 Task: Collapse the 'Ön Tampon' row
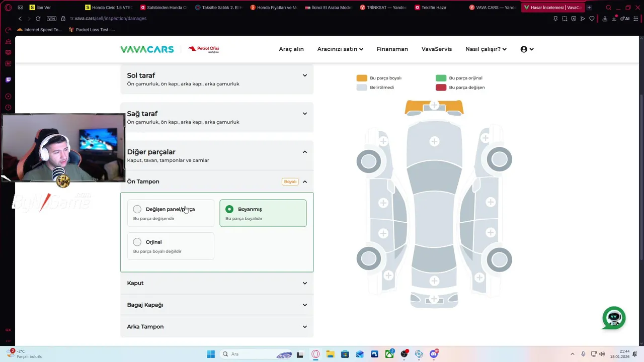217,182
